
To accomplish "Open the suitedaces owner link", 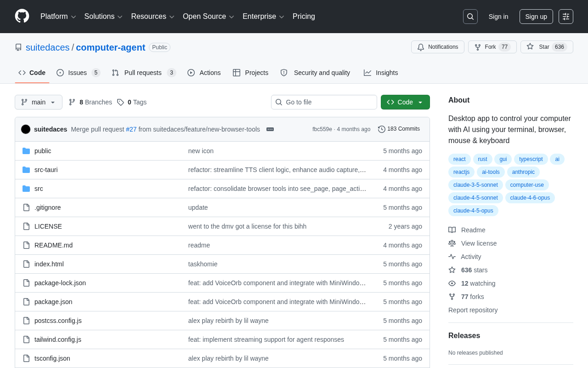I will (48, 47).
